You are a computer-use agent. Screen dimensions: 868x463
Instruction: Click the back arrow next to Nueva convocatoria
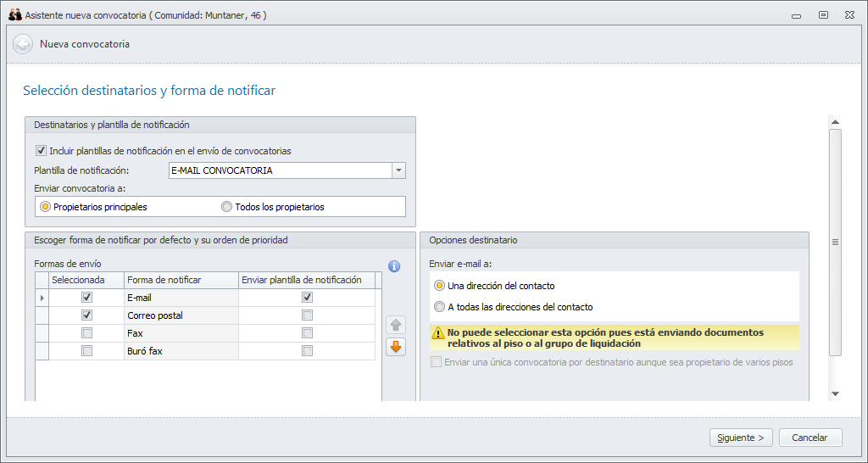point(23,44)
